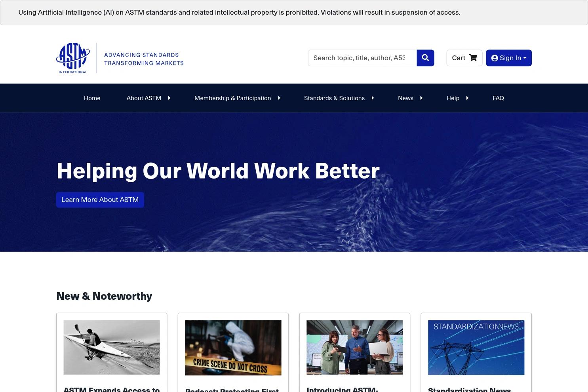Click the AI usage prohibition notice
Viewport: 588px width, 392px height.
[x=239, y=12]
